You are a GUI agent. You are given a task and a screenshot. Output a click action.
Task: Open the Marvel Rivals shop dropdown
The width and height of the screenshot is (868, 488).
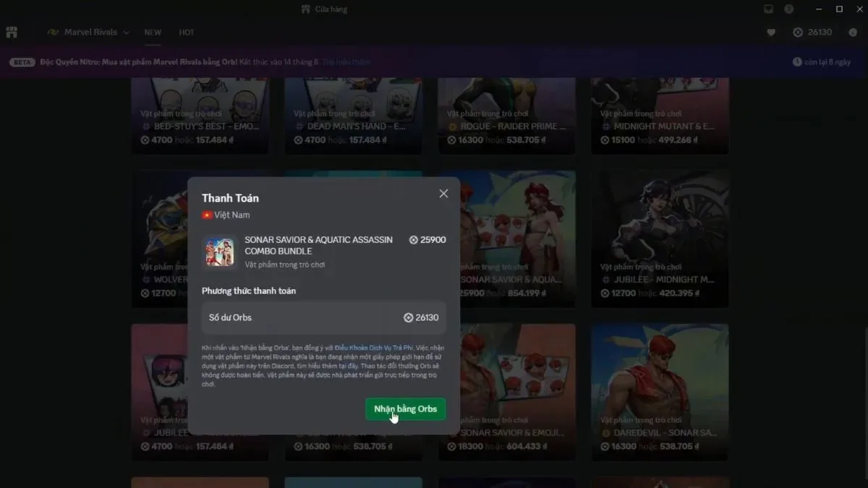click(88, 33)
